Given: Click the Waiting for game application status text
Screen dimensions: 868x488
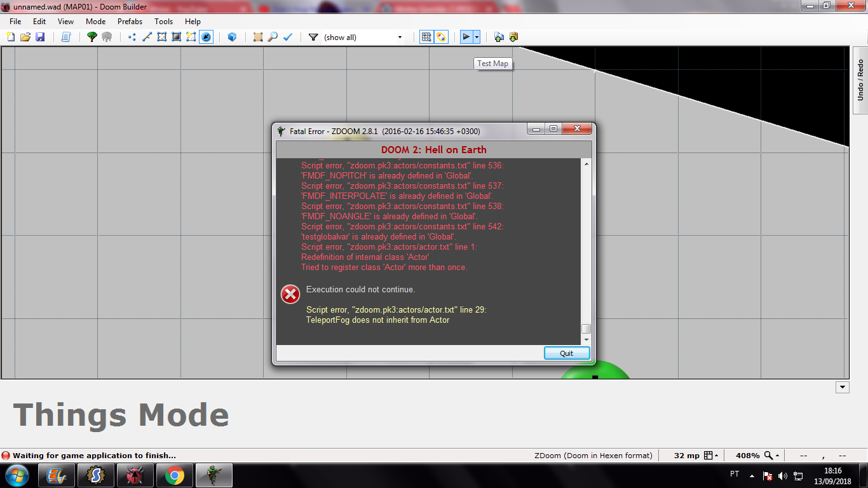Looking at the screenshot, I should [94, 456].
